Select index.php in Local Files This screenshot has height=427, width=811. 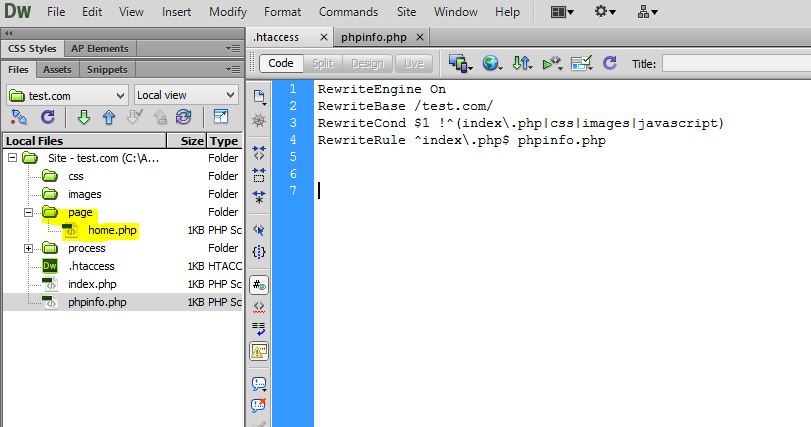pyautogui.click(x=92, y=284)
